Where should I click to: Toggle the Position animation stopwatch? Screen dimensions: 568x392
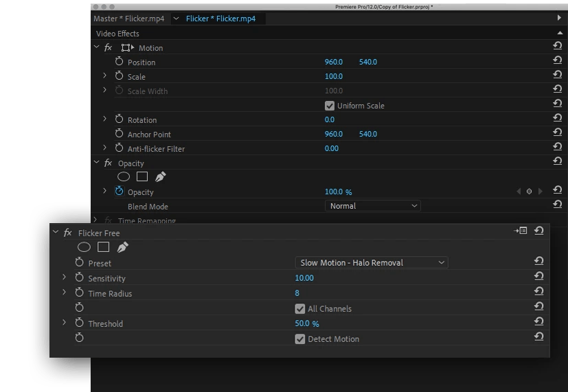(x=120, y=62)
